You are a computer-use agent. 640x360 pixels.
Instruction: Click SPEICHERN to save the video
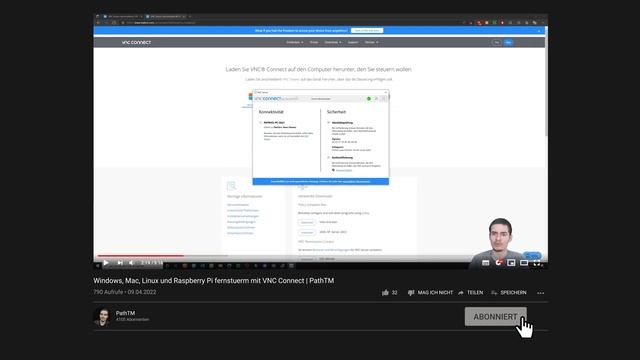[509, 293]
